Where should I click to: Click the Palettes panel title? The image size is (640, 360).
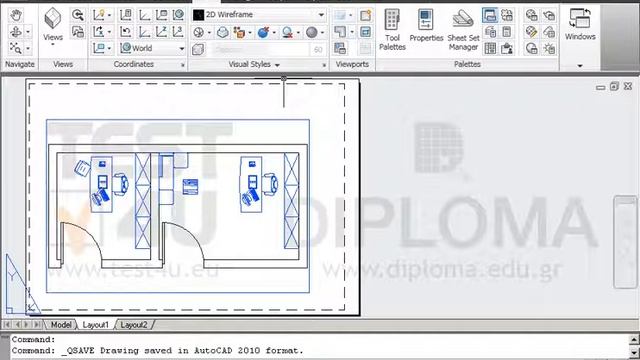coord(467,64)
